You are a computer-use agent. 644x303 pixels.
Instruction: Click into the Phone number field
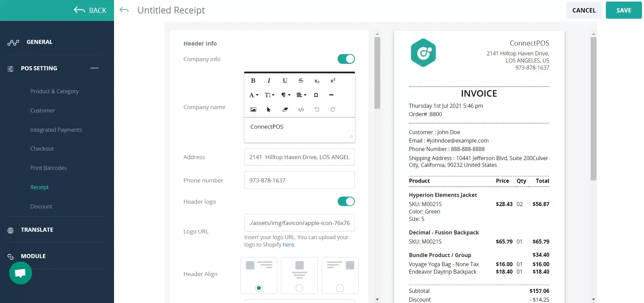point(299,180)
